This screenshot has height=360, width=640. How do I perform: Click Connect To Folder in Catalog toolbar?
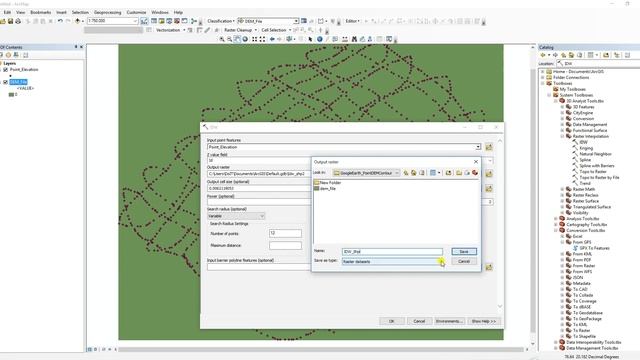pos(606,55)
